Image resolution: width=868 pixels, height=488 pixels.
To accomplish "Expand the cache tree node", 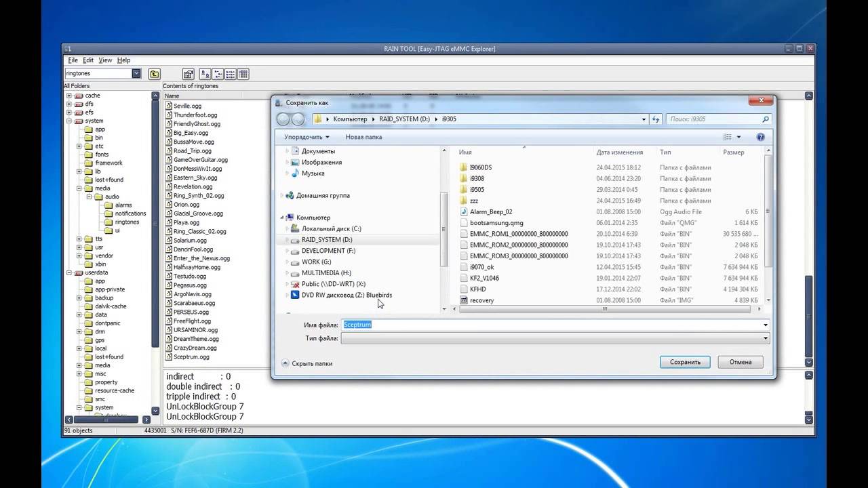I will coord(69,96).
